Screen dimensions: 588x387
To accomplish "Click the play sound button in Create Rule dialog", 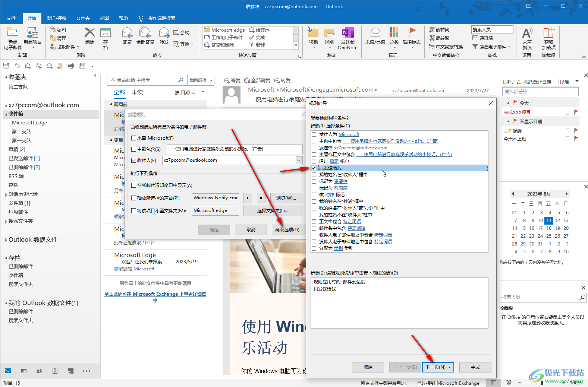I will tap(248, 198).
